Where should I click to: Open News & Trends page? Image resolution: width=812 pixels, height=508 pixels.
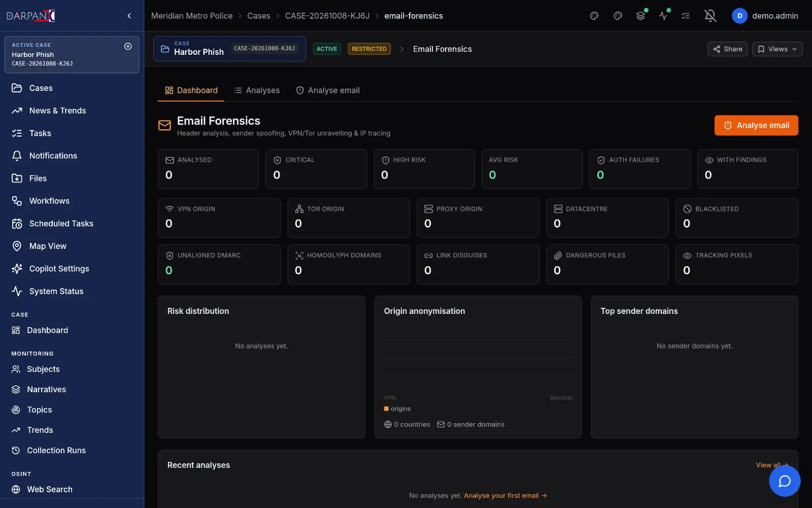72,111
